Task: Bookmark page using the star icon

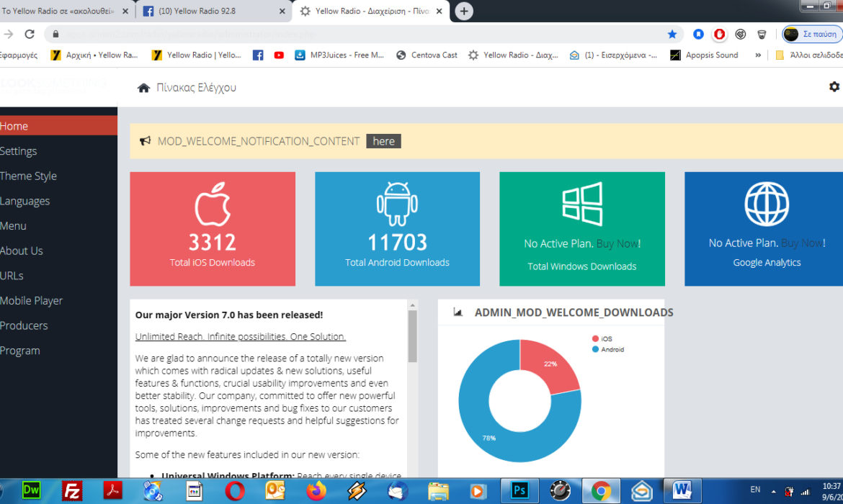Action: tap(672, 34)
